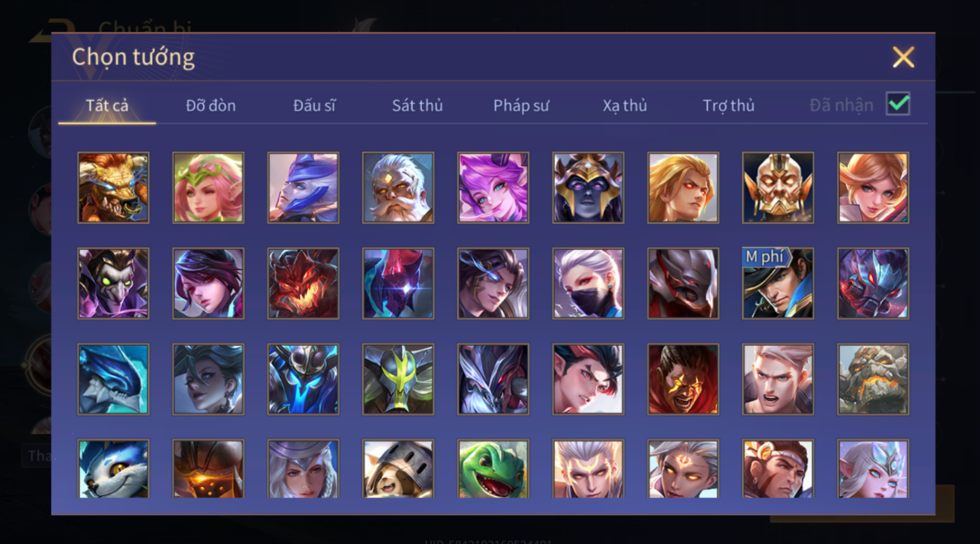The height and width of the screenshot is (544, 980).
Task: Pick the red demon-faced hero portrait
Action: pyautogui.click(x=303, y=283)
